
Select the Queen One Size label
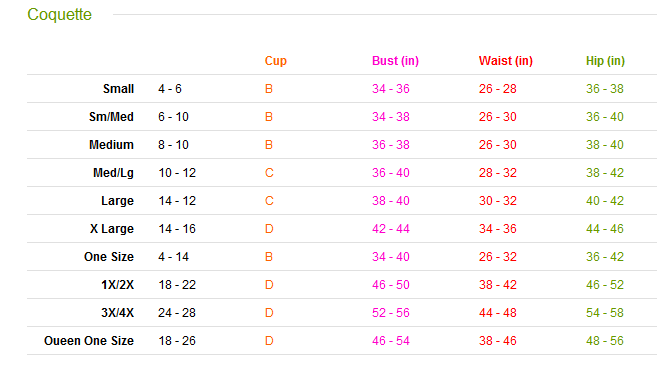click(89, 341)
